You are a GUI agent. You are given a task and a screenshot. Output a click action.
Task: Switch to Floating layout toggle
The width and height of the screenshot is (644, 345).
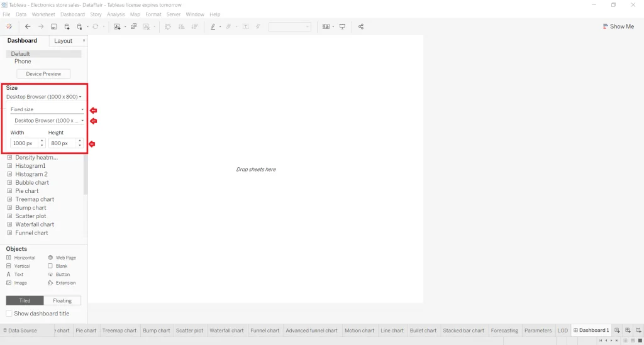[62, 300]
